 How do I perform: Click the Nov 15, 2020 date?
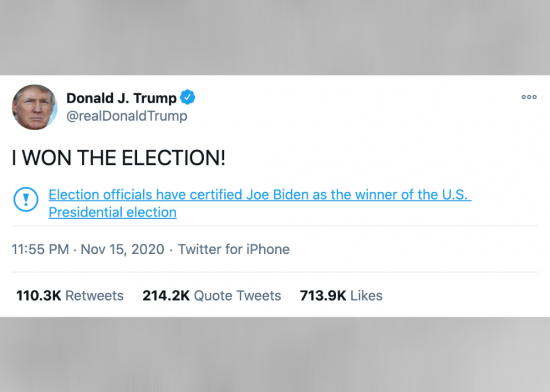pos(122,250)
